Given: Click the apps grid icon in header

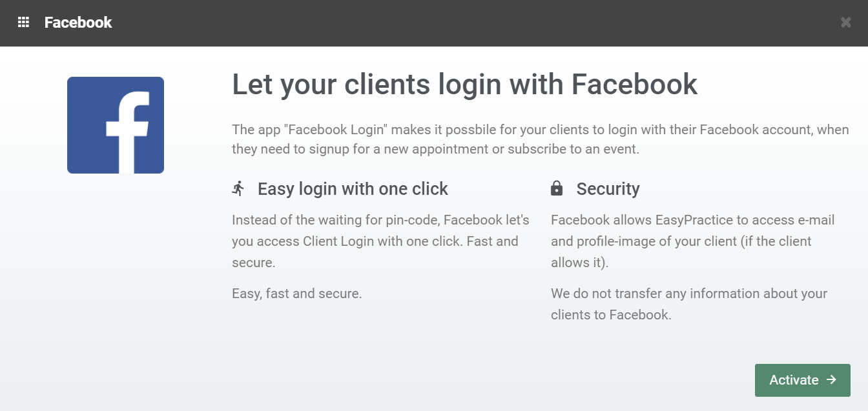Looking at the screenshot, I should click(23, 23).
